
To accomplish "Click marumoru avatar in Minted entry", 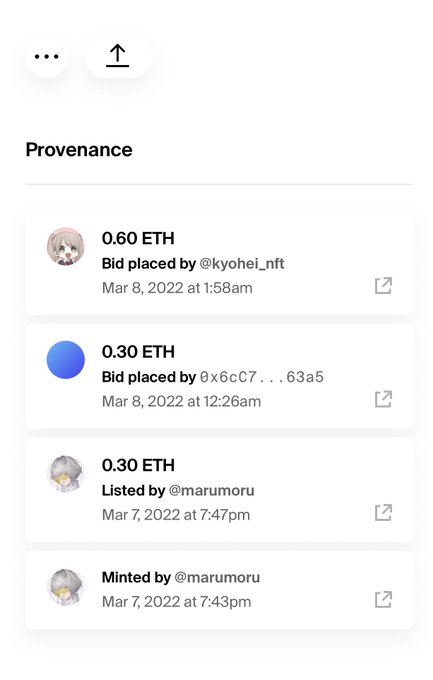I will click(66, 587).
